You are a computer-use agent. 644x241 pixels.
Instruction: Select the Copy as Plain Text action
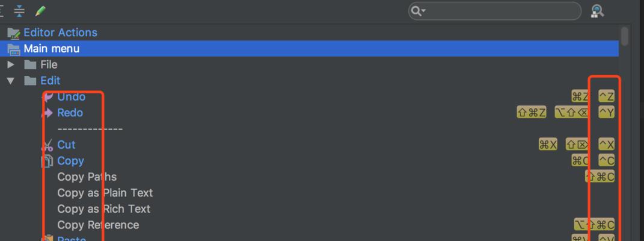pyautogui.click(x=105, y=193)
